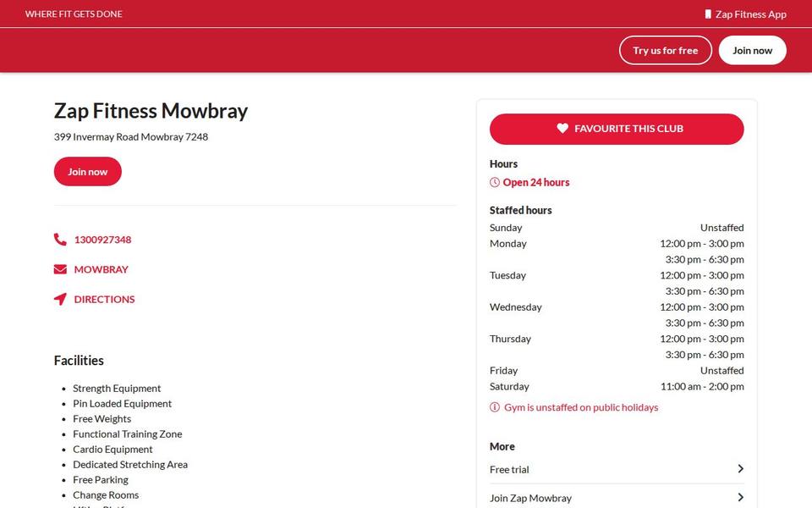Expand the Free trial chevron
Screen dimensions: 812x508
(741, 468)
